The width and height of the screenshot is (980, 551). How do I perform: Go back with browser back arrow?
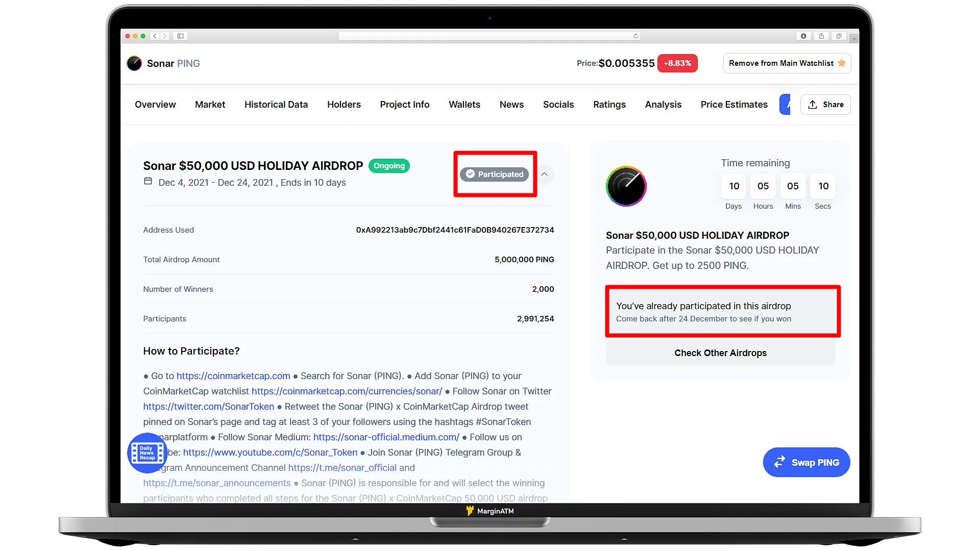tap(155, 36)
